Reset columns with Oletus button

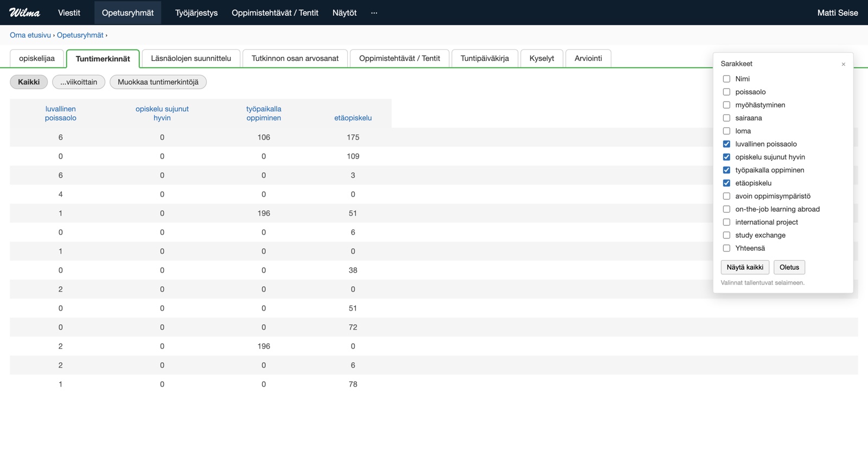[789, 267]
